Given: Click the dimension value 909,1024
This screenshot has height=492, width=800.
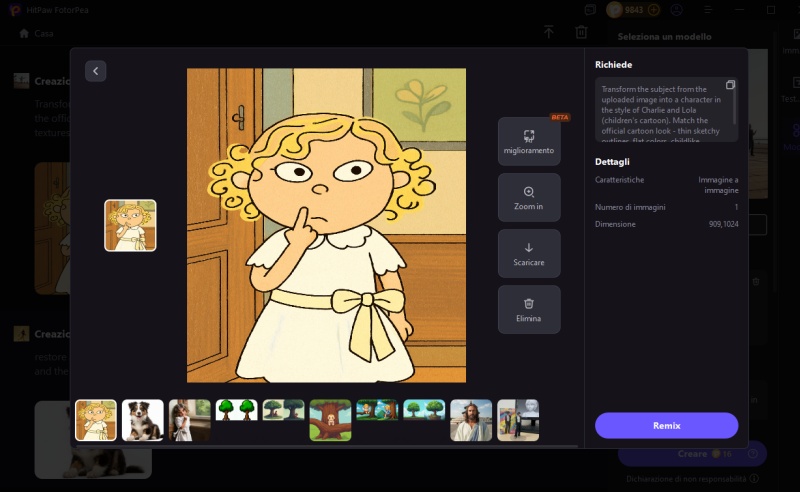Looking at the screenshot, I should point(723,224).
